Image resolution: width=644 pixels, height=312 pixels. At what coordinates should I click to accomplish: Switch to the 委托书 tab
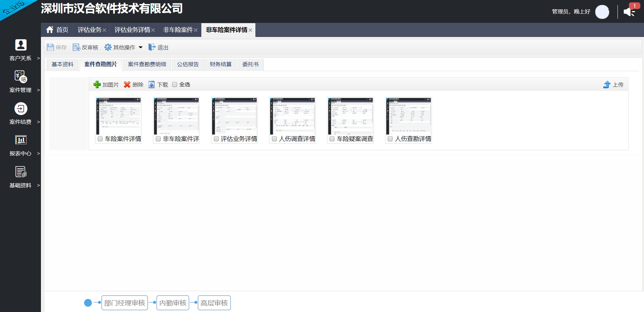click(250, 64)
